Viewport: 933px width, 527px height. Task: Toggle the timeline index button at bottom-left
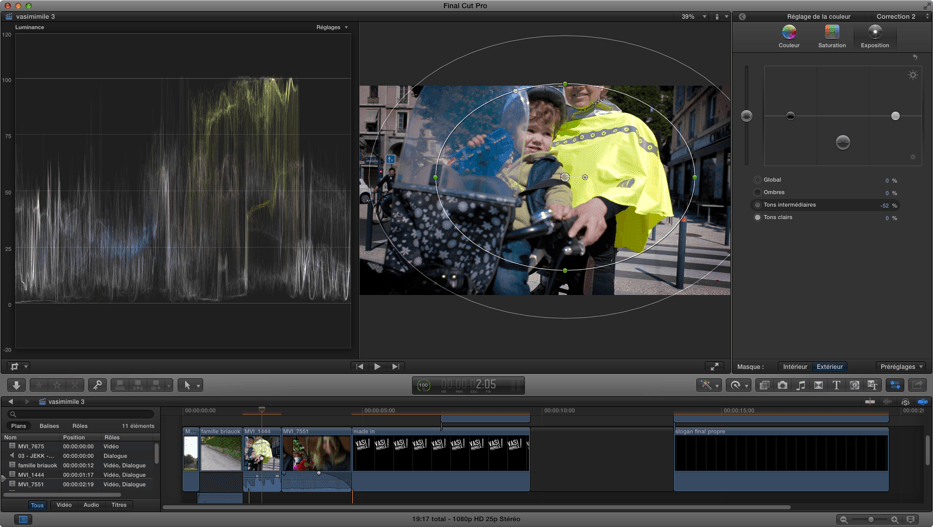coord(23,519)
